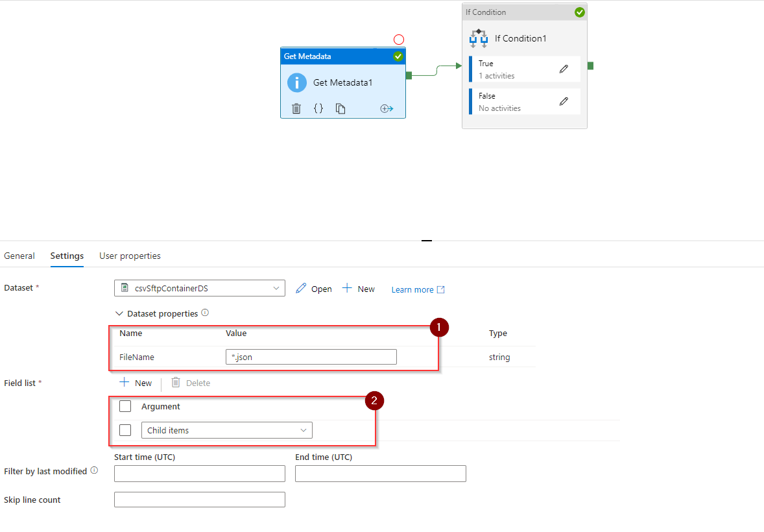Click plus icon for New field list item
The width and height of the screenshot is (764, 532).
[x=125, y=382]
